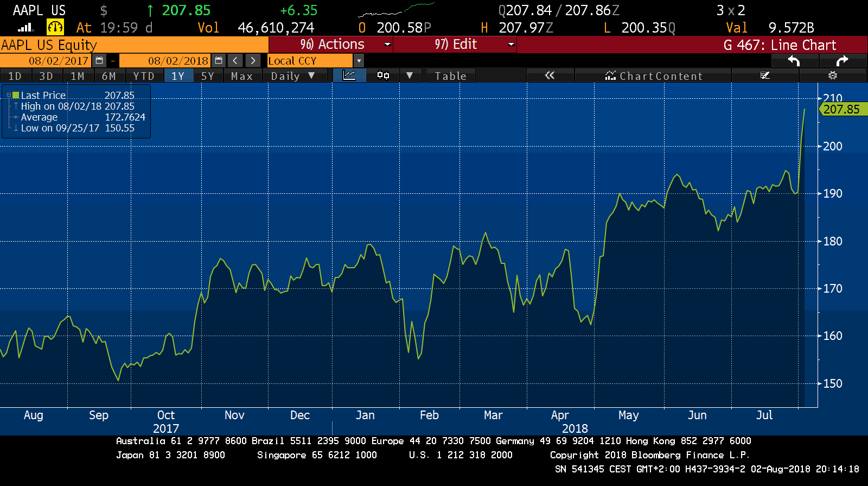Open the Chart Content panel

654,76
